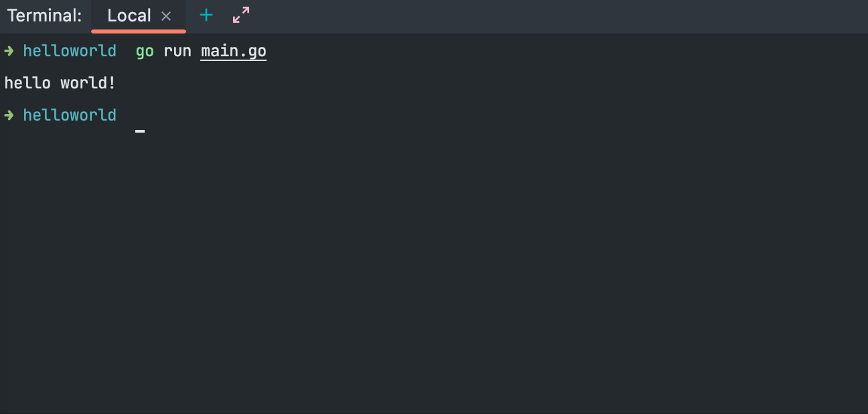Open a new terminal session with plus icon

click(206, 15)
